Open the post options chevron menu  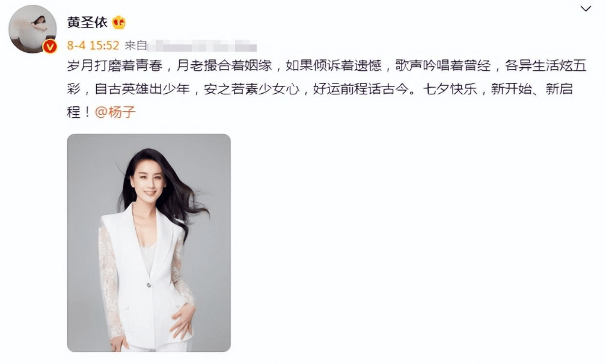(x=586, y=8)
